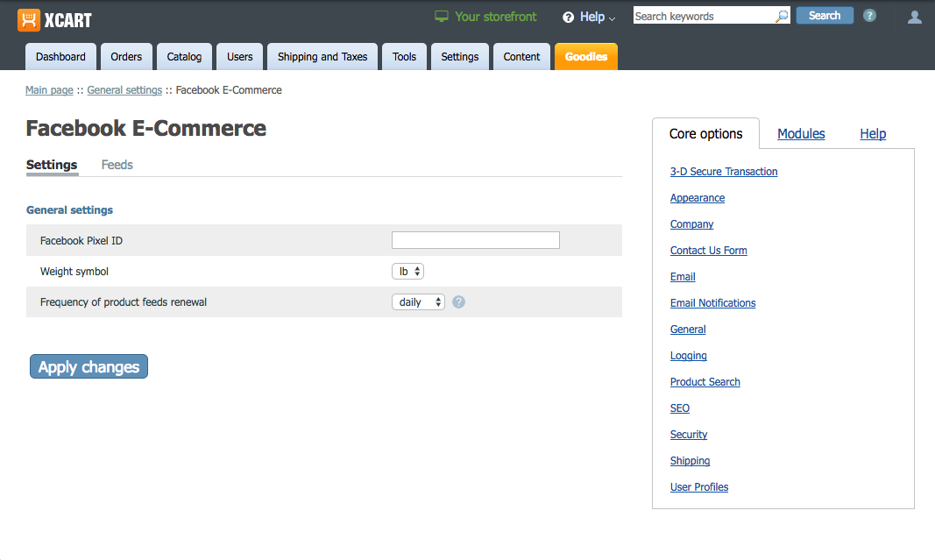The height and width of the screenshot is (560, 935).
Task: Click the Facebook Pixel ID label
Action: (81, 240)
